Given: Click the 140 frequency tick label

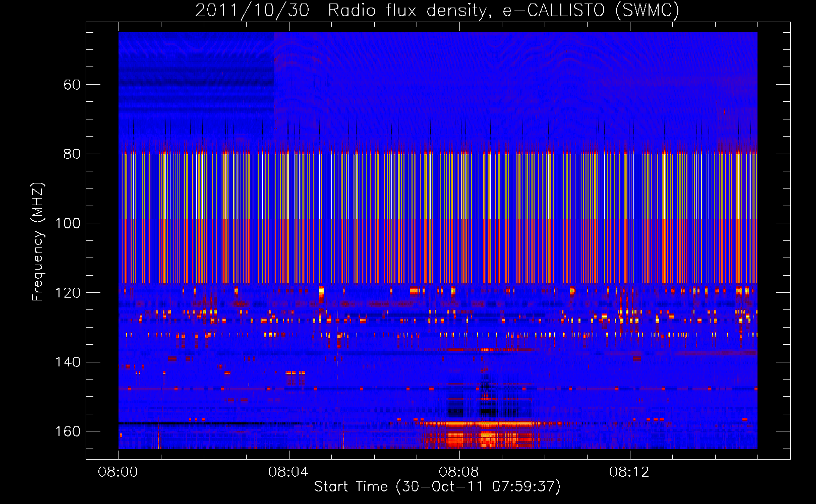Looking at the screenshot, I should click(68, 362).
